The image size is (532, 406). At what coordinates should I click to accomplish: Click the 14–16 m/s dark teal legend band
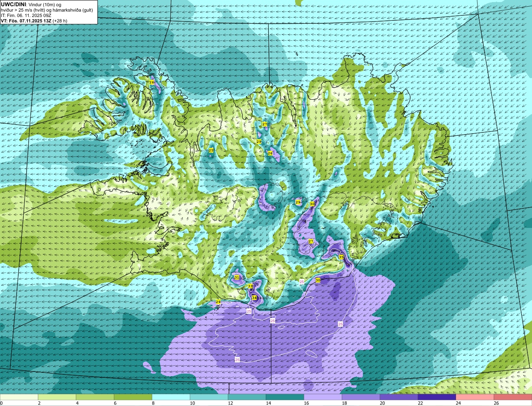pos(285,397)
